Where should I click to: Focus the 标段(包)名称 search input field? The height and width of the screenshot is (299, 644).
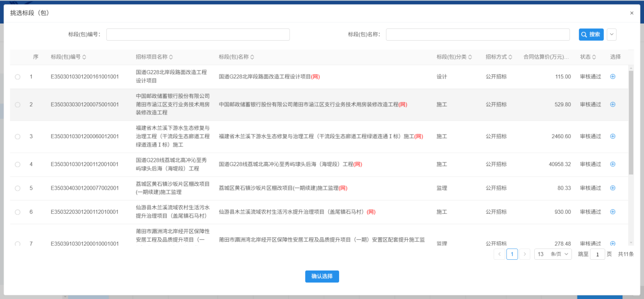click(477, 34)
